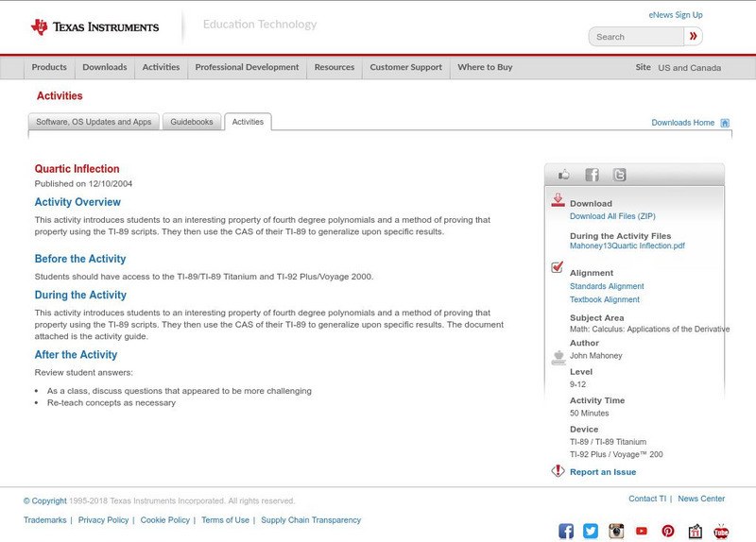
Task: Open Supply Chain Transparency link
Action: point(311,520)
